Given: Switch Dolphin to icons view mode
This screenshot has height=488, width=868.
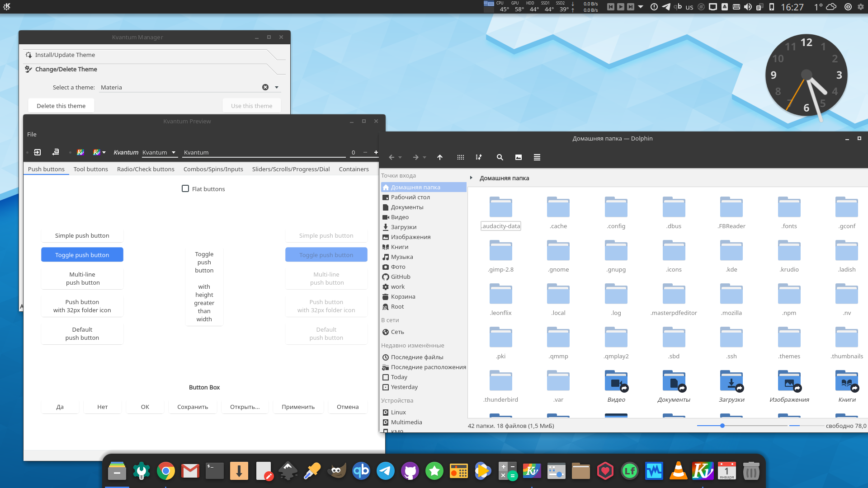Looking at the screenshot, I should 461,157.
